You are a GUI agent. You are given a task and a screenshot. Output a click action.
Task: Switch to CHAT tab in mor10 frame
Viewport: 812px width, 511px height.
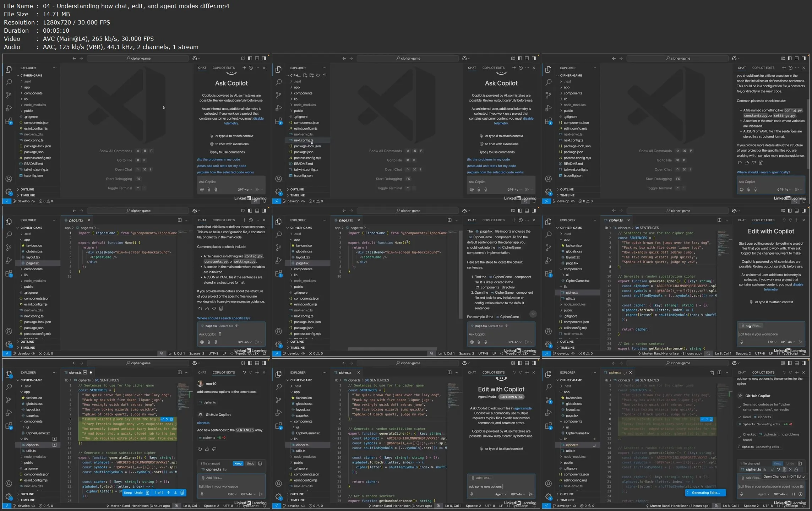click(202, 373)
